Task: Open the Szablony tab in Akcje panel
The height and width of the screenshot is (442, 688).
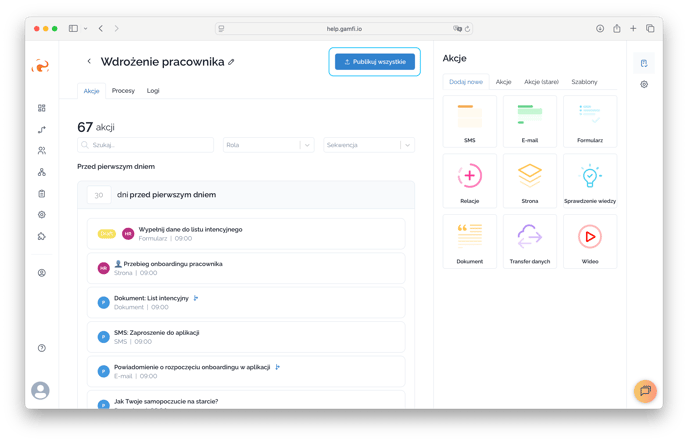Action: coord(584,81)
